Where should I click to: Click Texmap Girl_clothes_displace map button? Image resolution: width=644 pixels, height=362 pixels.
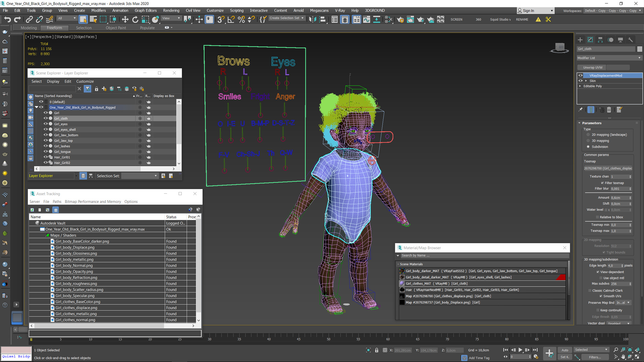point(608,169)
